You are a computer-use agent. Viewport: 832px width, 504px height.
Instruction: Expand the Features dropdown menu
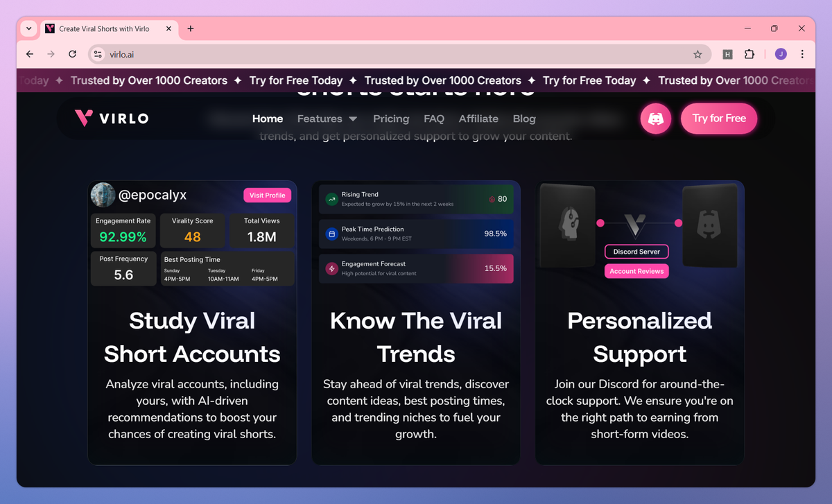(327, 119)
